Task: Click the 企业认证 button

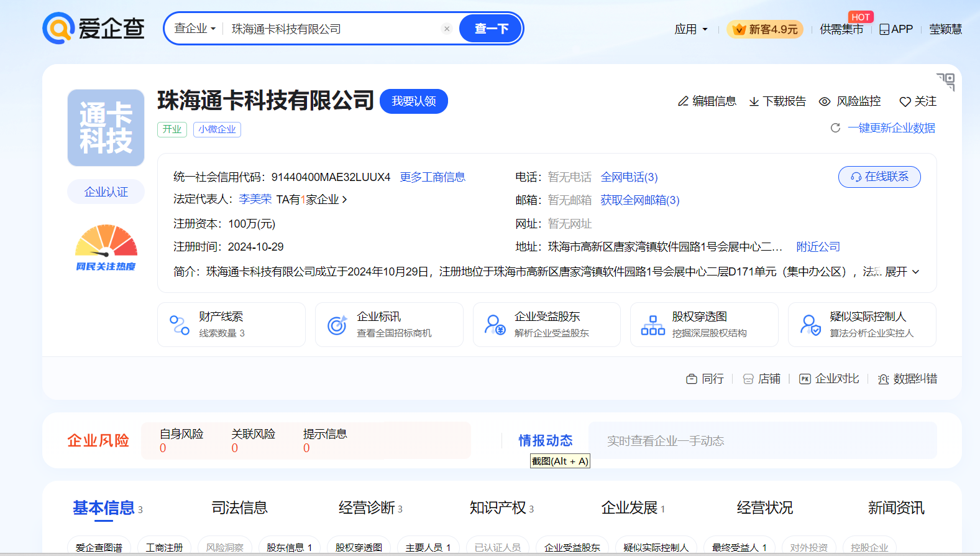Action: tap(106, 192)
